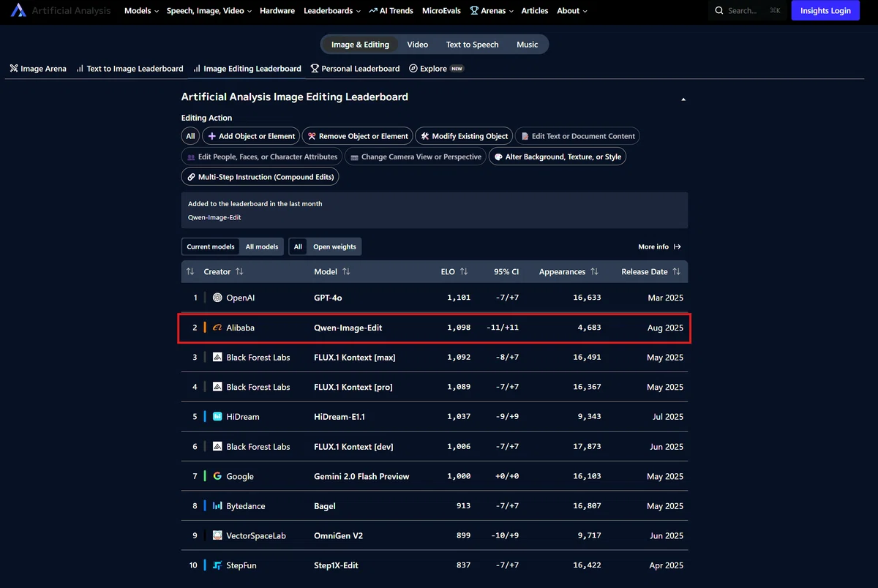Click the Alibaba logo in row 2

click(217, 328)
